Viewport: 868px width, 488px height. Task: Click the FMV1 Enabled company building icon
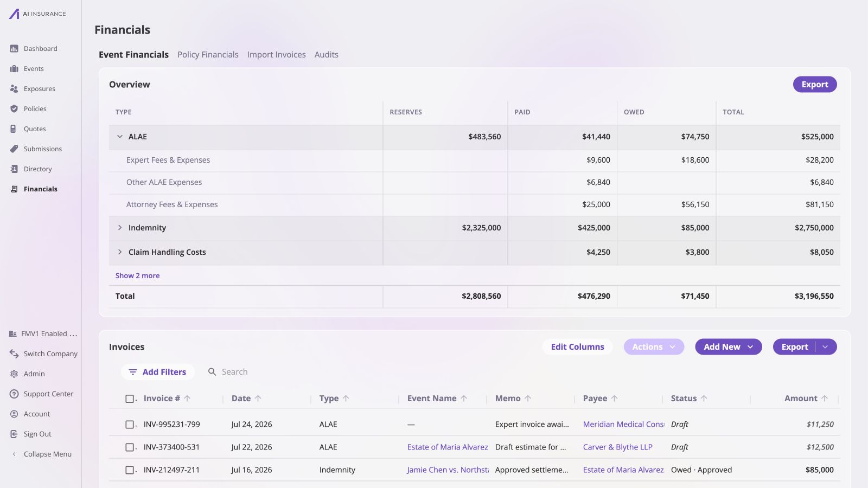point(13,334)
